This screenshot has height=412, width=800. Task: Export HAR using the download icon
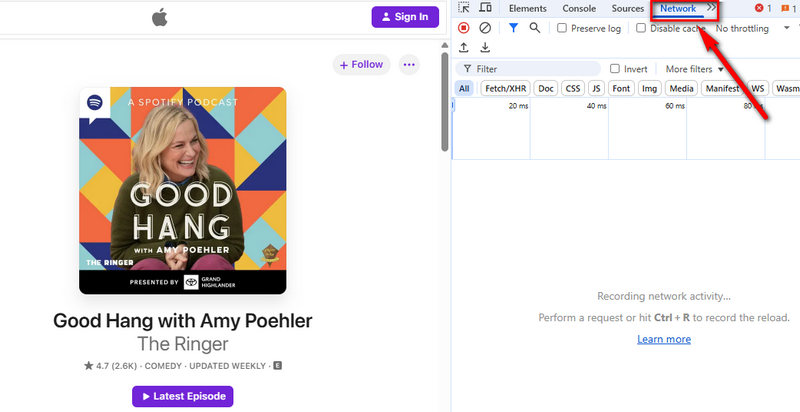coord(485,47)
